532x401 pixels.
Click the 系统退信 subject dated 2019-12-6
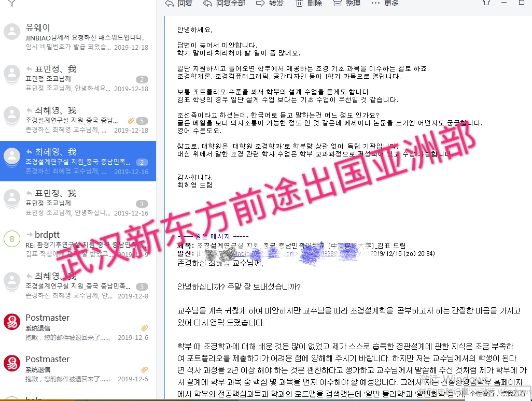coord(38,328)
